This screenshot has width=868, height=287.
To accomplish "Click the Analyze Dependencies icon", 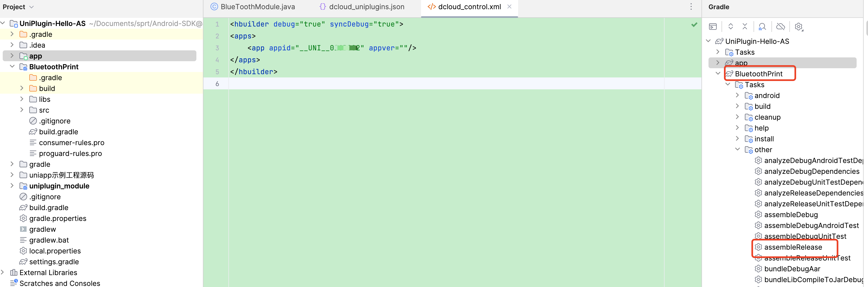I will tap(762, 27).
